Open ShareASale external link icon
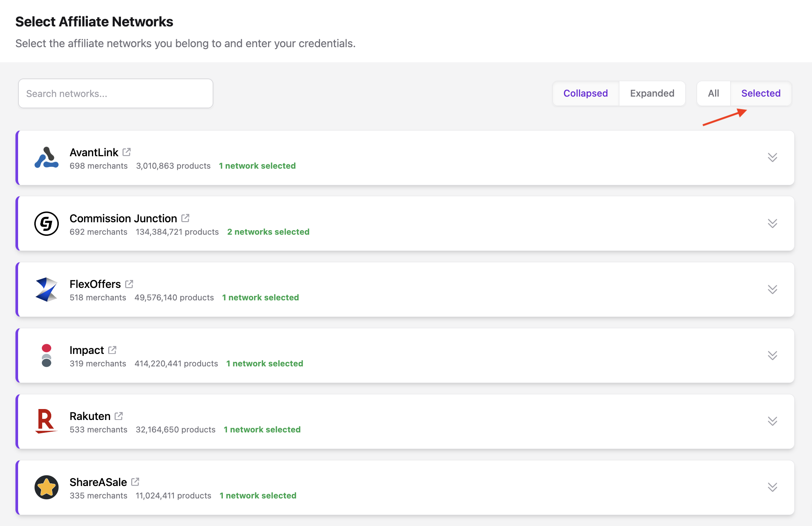The height and width of the screenshot is (526, 812). tap(135, 482)
